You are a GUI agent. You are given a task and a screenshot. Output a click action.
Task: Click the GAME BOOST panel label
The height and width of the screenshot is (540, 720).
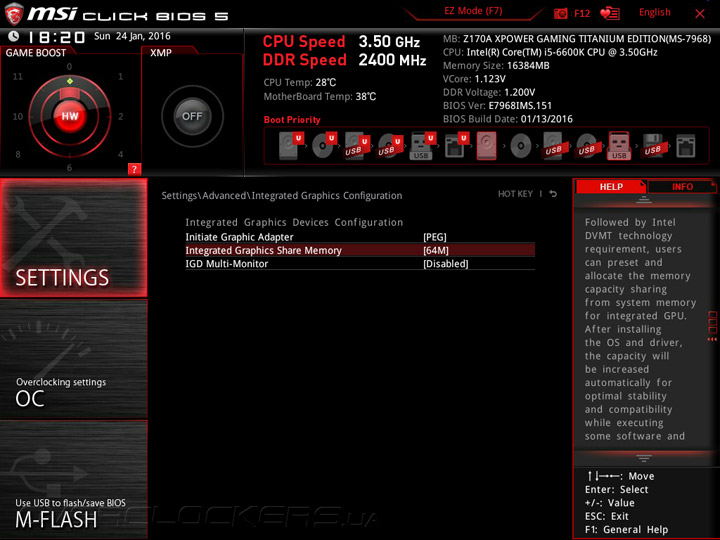[x=36, y=53]
